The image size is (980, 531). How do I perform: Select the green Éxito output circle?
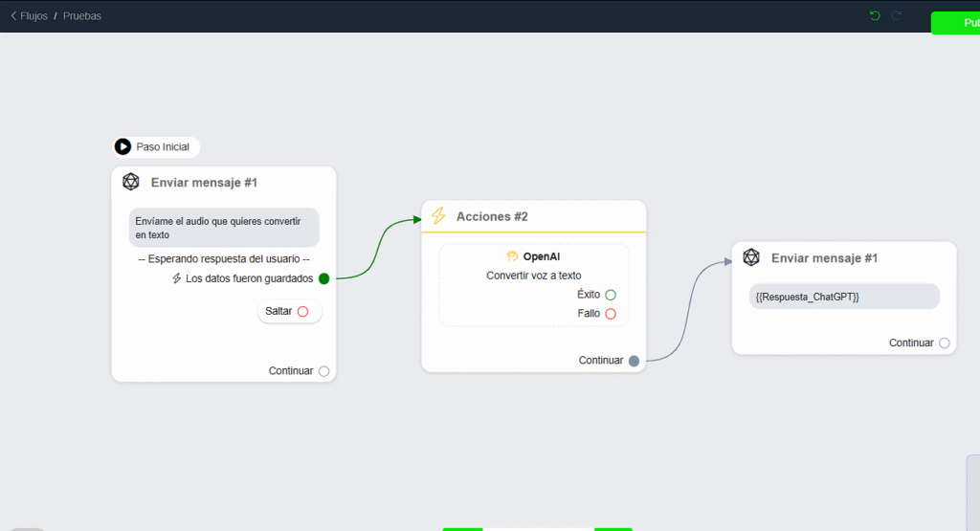pyautogui.click(x=611, y=295)
